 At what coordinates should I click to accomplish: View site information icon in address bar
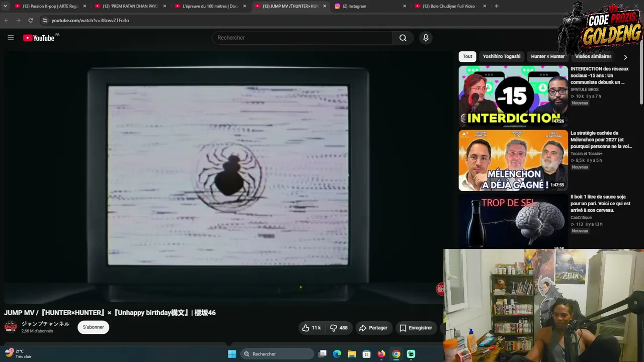[x=45, y=20]
